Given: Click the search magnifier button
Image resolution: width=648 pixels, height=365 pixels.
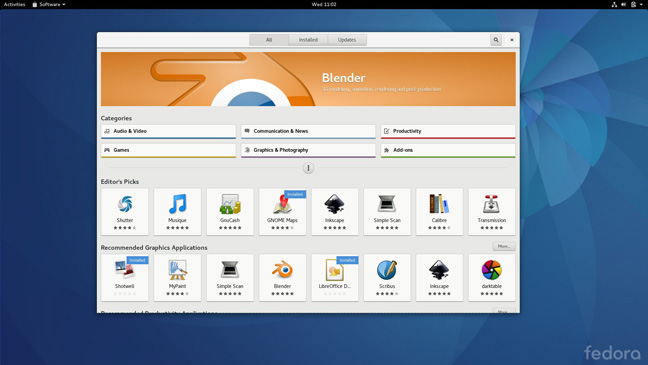Looking at the screenshot, I should 496,40.
